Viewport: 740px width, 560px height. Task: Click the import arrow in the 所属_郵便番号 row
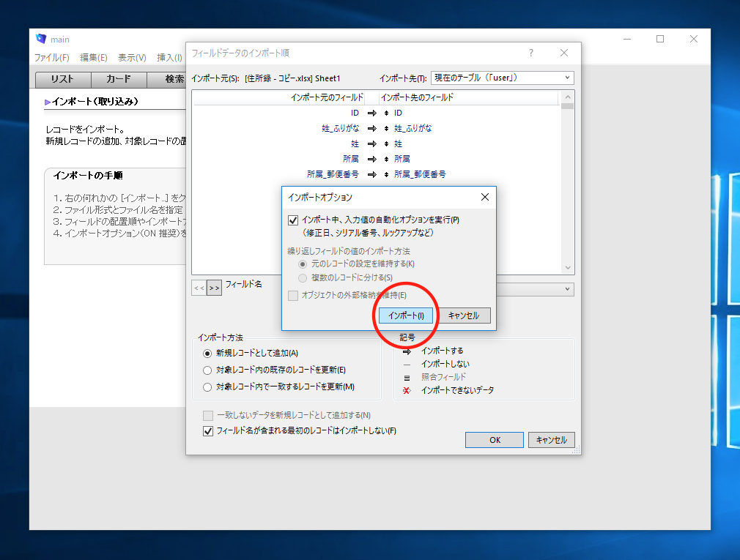pos(371,174)
